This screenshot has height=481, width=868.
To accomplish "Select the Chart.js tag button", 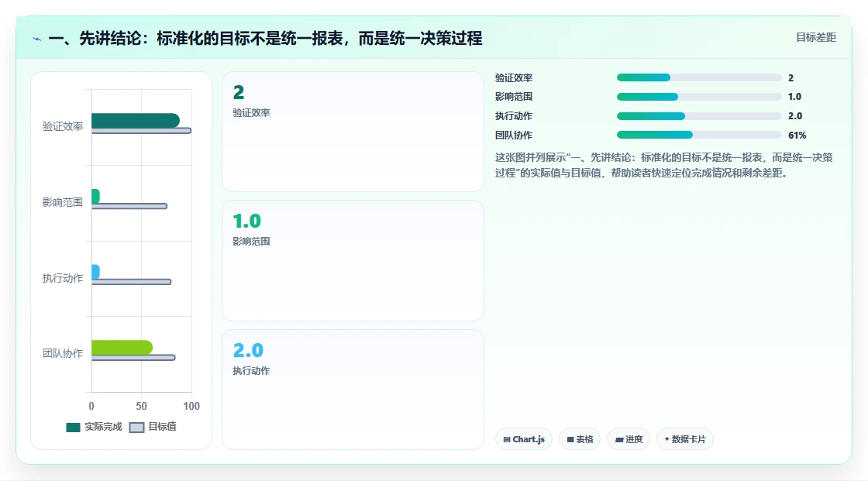I will coord(524,439).
